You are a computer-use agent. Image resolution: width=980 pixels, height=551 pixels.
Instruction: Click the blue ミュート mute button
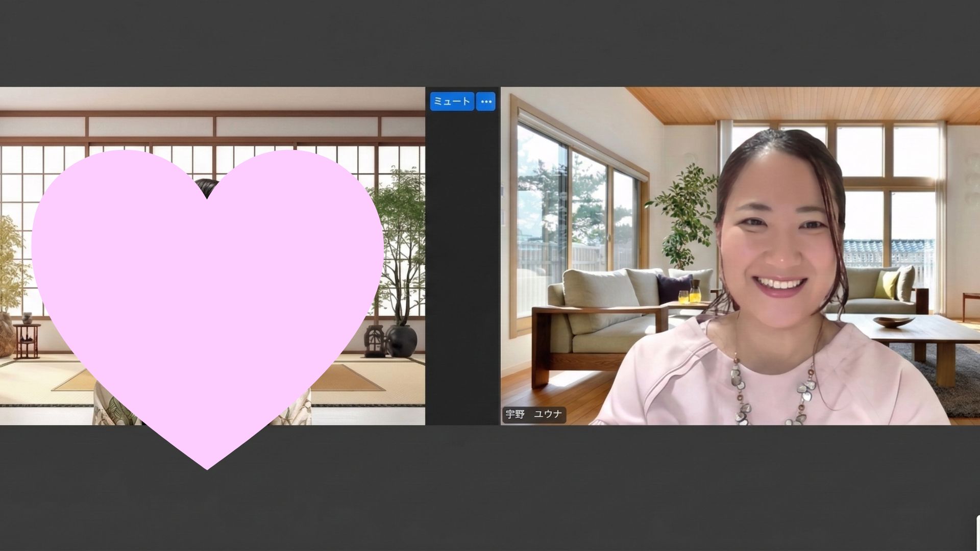[x=452, y=102]
